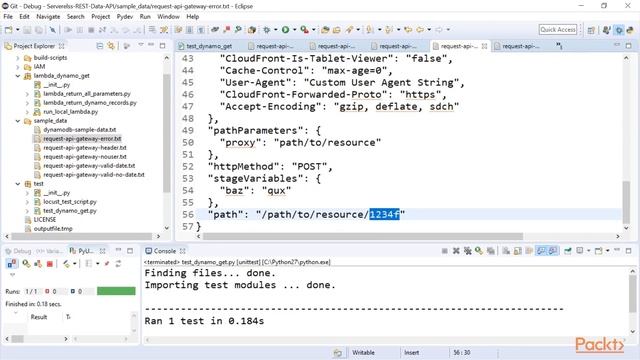The height and width of the screenshot is (360, 640).
Task: Collapse the sample_data folder
Action: (18, 121)
